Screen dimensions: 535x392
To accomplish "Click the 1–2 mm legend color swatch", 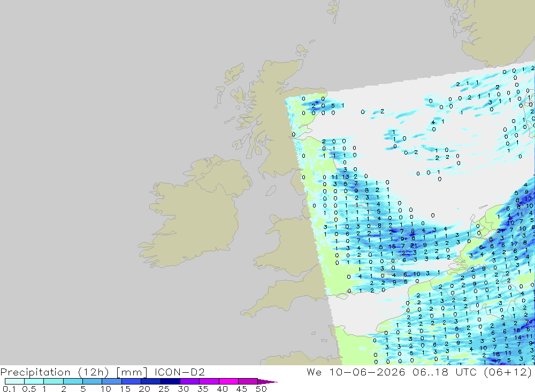I will 53,381.
